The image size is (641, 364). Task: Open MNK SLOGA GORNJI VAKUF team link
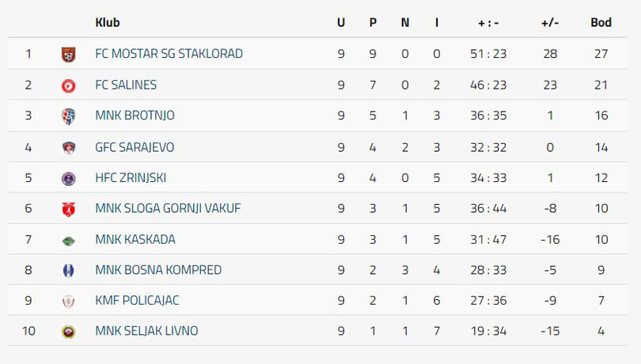coord(168,208)
